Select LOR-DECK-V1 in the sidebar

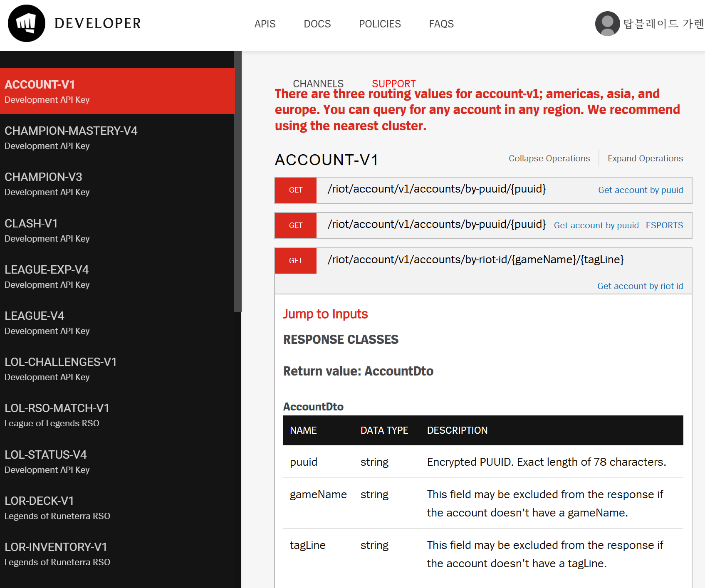pos(117,507)
